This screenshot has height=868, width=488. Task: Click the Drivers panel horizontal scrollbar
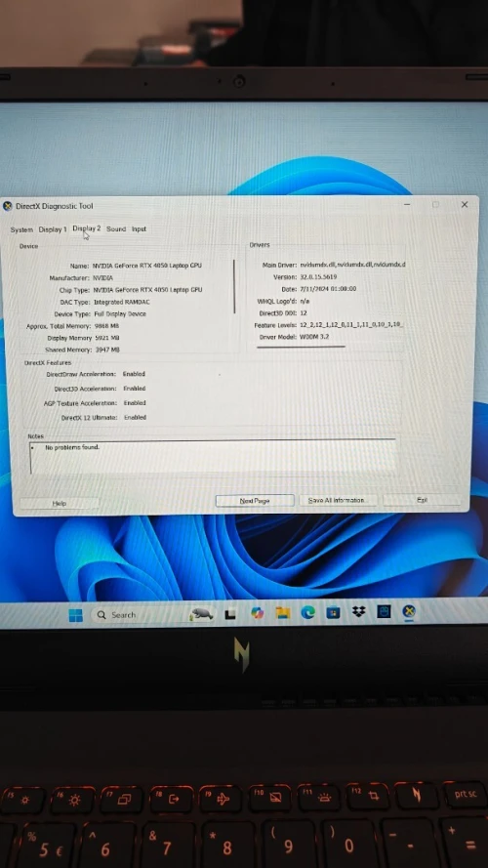point(301,347)
